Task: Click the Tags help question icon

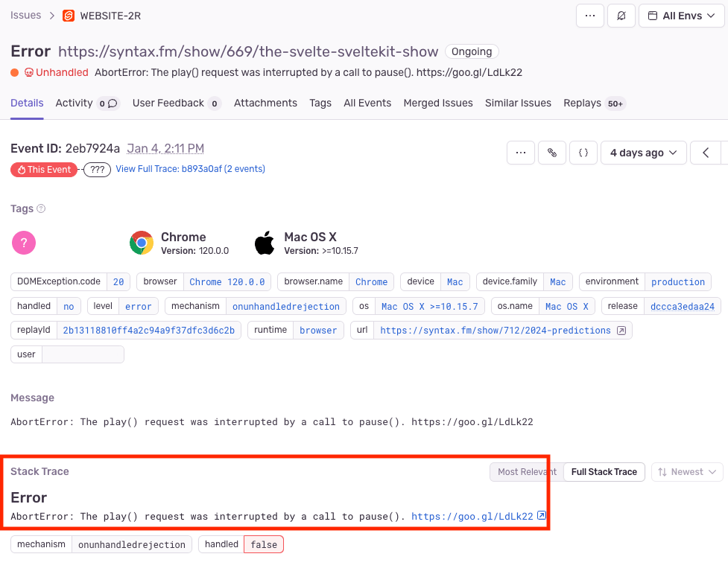Action: click(41, 208)
